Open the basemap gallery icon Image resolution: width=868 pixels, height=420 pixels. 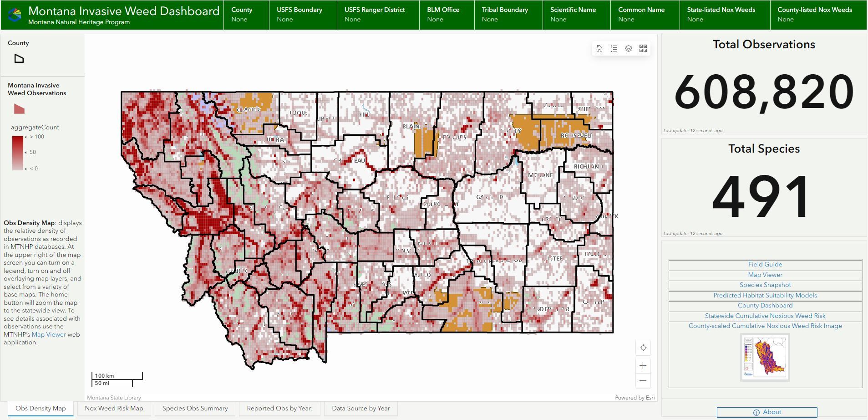(x=643, y=48)
